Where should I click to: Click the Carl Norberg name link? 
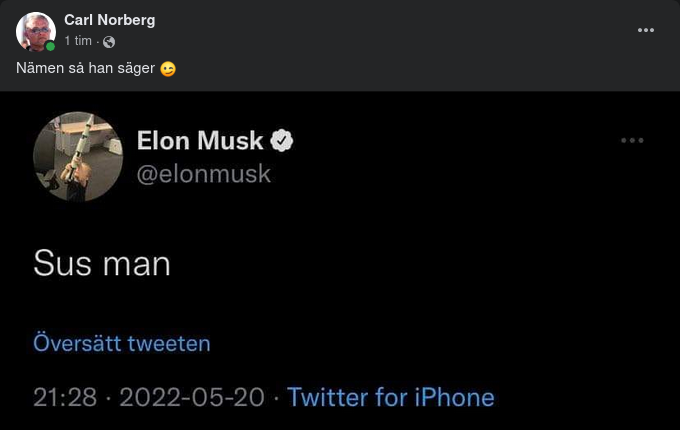pos(109,20)
